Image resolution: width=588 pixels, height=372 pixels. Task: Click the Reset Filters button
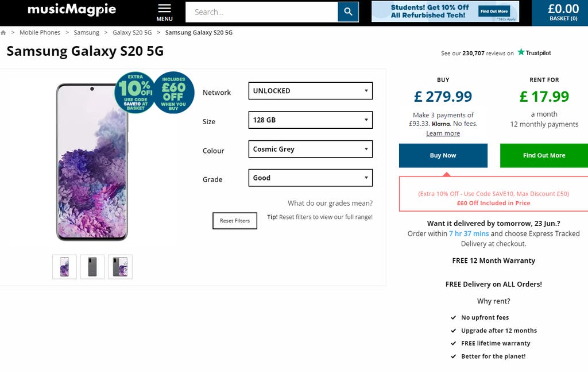(x=234, y=221)
